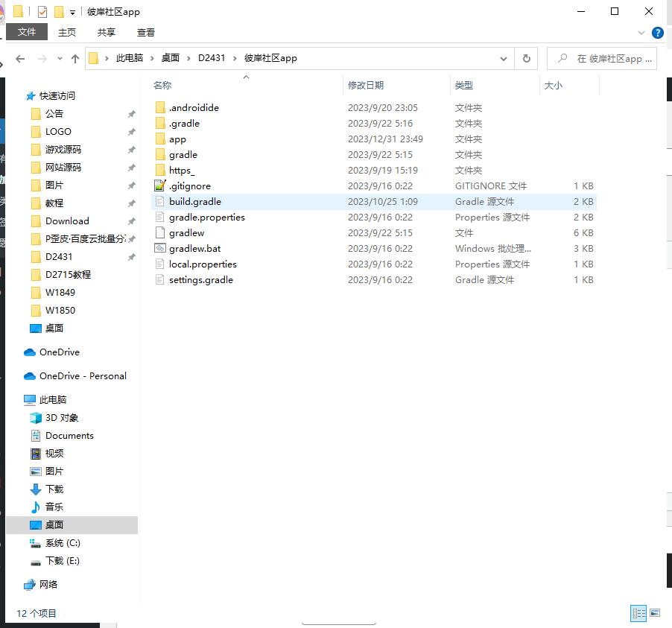This screenshot has width=672, height=628.
Task: Click chevron after 桌面 in address bar
Action: tap(188, 58)
